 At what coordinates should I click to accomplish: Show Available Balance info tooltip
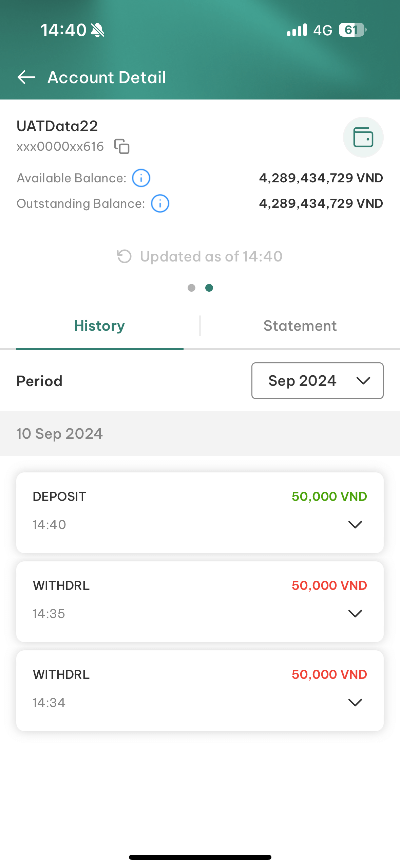141,178
